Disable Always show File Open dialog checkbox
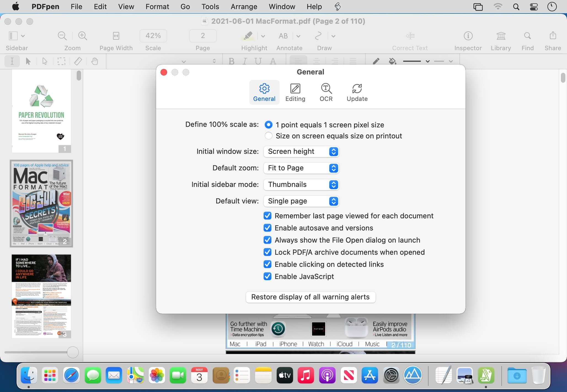 pos(267,240)
